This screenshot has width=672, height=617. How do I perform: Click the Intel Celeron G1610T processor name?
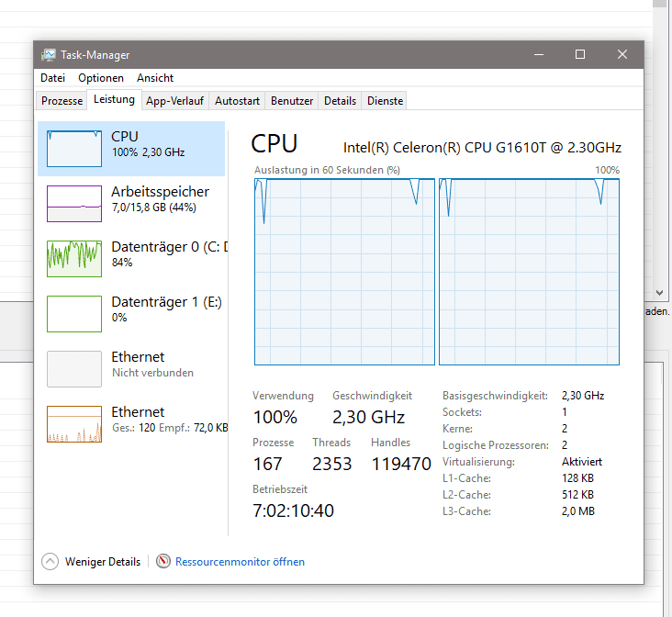[482, 148]
